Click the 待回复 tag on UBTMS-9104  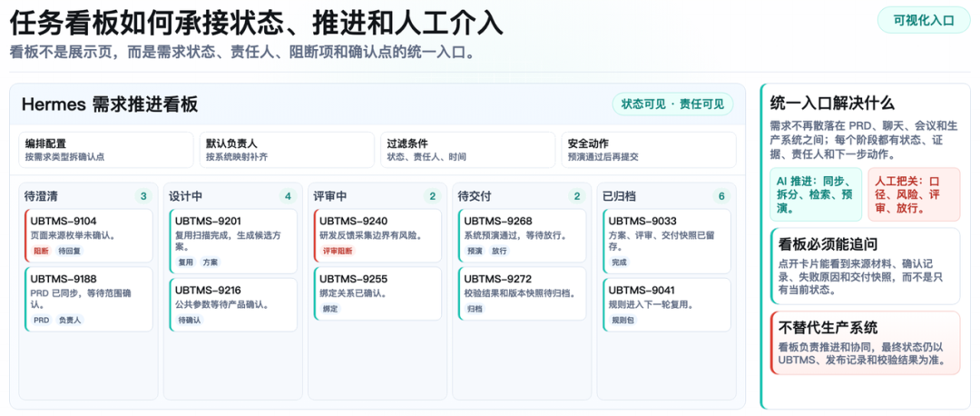point(69,251)
